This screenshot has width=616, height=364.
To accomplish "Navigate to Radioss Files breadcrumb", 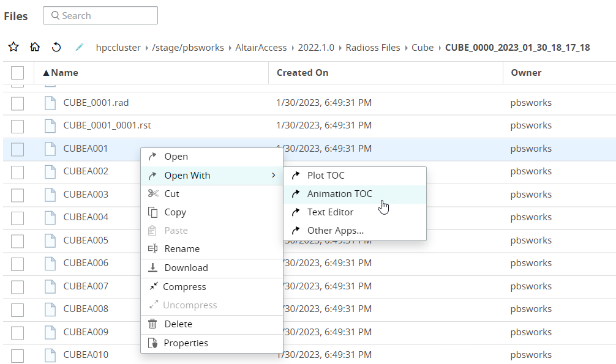I will (372, 48).
